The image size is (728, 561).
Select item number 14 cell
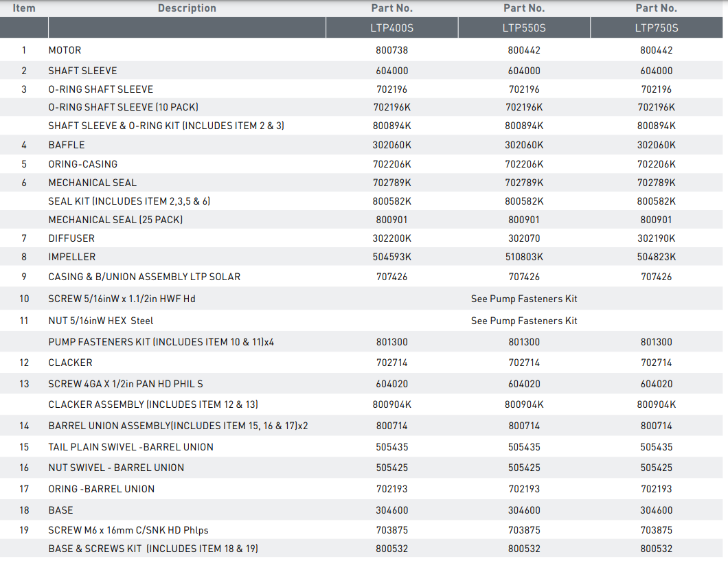tap(24, 426)
